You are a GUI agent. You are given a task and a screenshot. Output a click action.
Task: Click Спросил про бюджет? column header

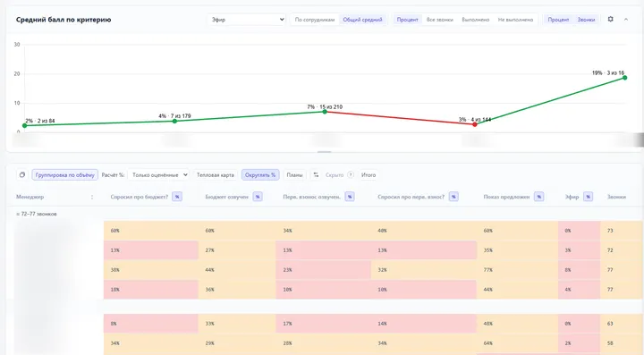(x=140, y=197)
